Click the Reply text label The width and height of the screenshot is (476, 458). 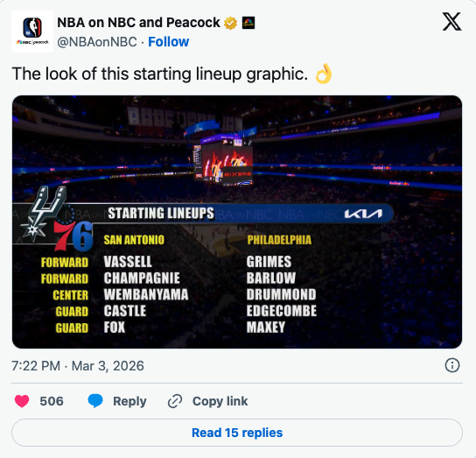click(x=129, y=401)
